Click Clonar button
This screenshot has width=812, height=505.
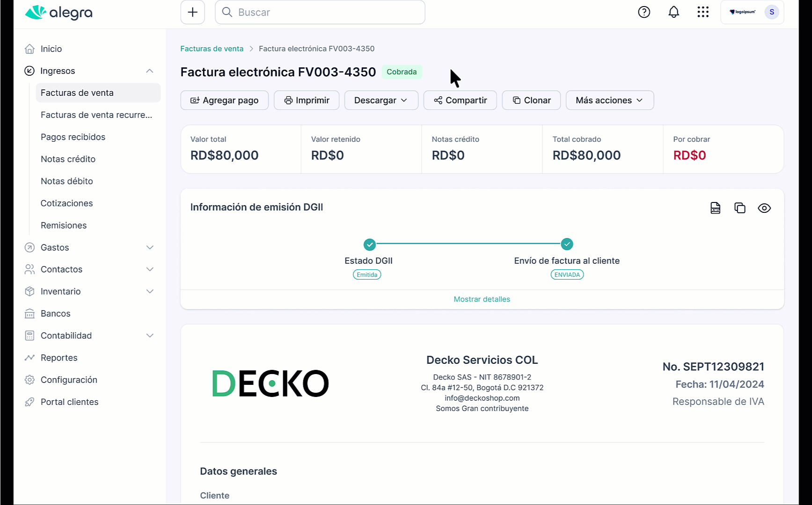(x=531, y=100)
